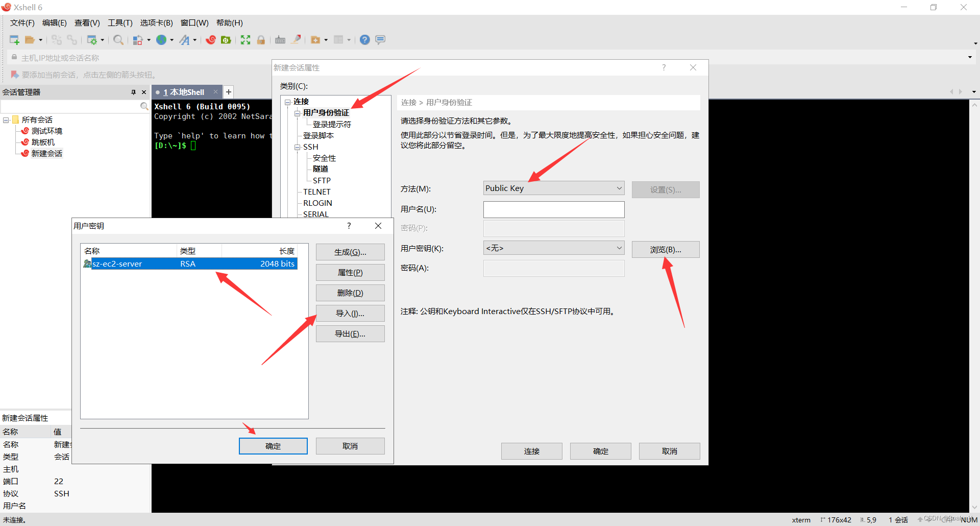The width and height of the screenshot is (980, 526).
Task: Select the sz-ec2-server key row
Action: coord(189,264)
